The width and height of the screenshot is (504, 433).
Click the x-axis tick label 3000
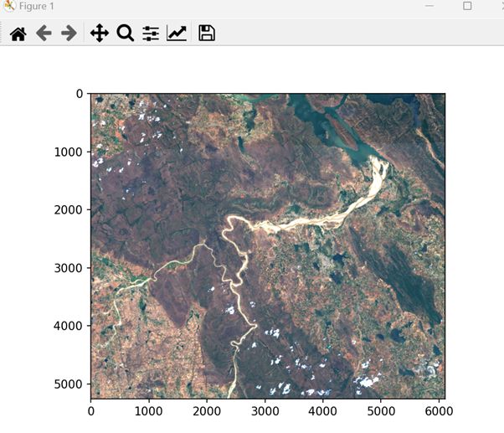click(265, 412)
